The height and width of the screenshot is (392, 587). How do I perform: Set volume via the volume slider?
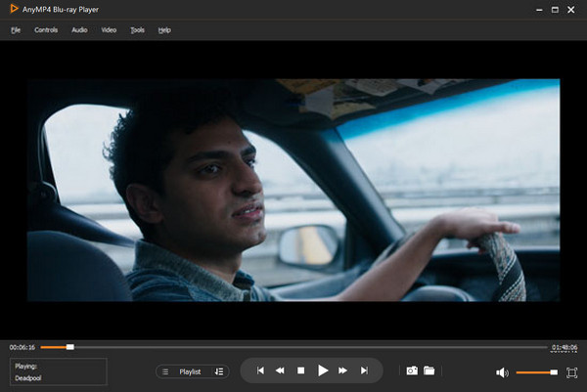click(536, 372)
